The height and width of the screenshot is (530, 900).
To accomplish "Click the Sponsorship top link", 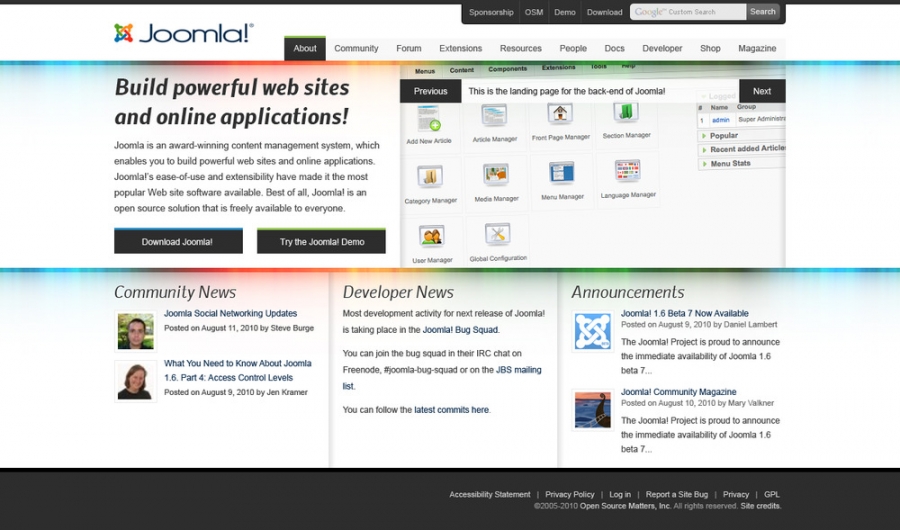I will [491, 12].
